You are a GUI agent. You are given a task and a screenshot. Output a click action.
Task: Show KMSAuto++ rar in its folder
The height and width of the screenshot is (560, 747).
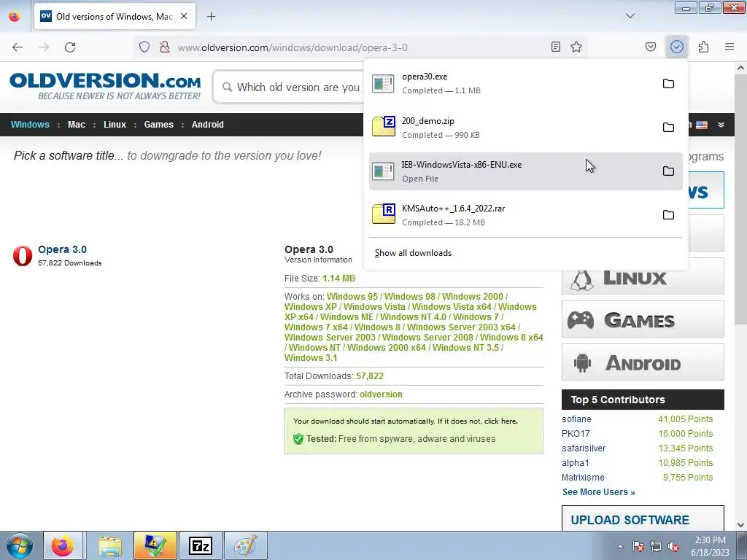point(668,215)
